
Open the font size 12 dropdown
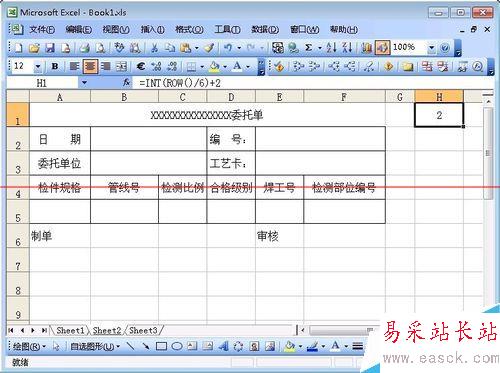pos(38,67)
